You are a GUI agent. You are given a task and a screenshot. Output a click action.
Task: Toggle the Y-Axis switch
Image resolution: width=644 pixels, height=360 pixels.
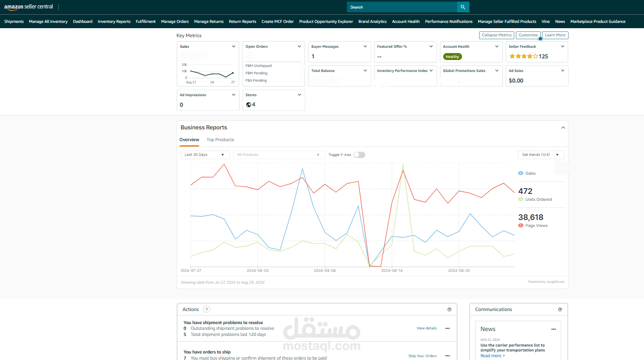[x=359, y=155]
